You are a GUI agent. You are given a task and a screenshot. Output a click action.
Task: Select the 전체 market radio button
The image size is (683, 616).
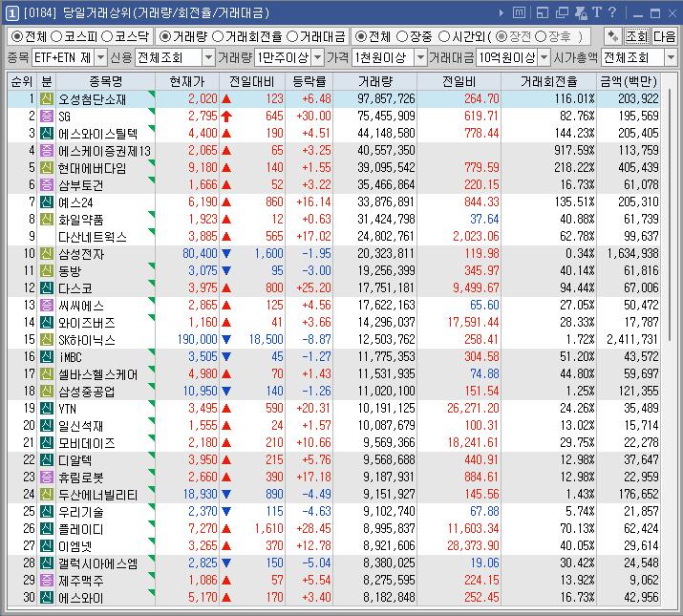(17, 36)
